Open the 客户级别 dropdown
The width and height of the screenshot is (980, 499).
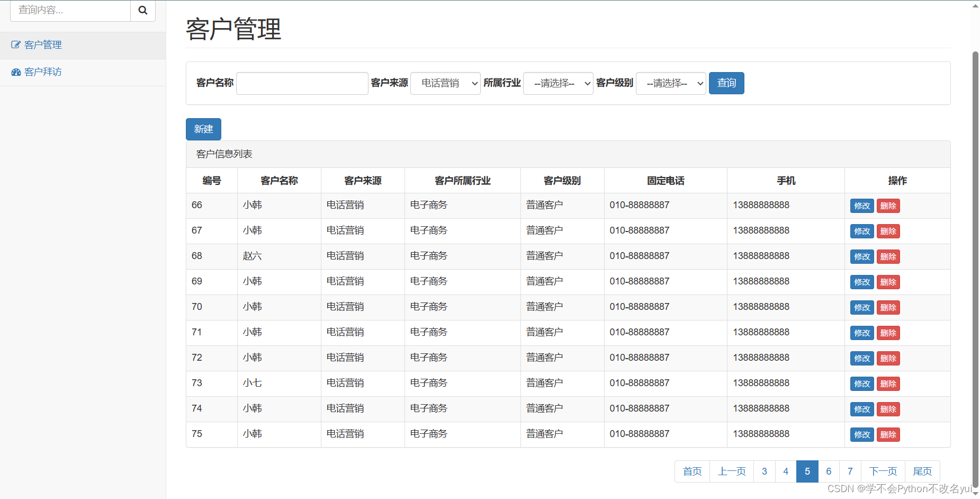[x=671, y=83]
